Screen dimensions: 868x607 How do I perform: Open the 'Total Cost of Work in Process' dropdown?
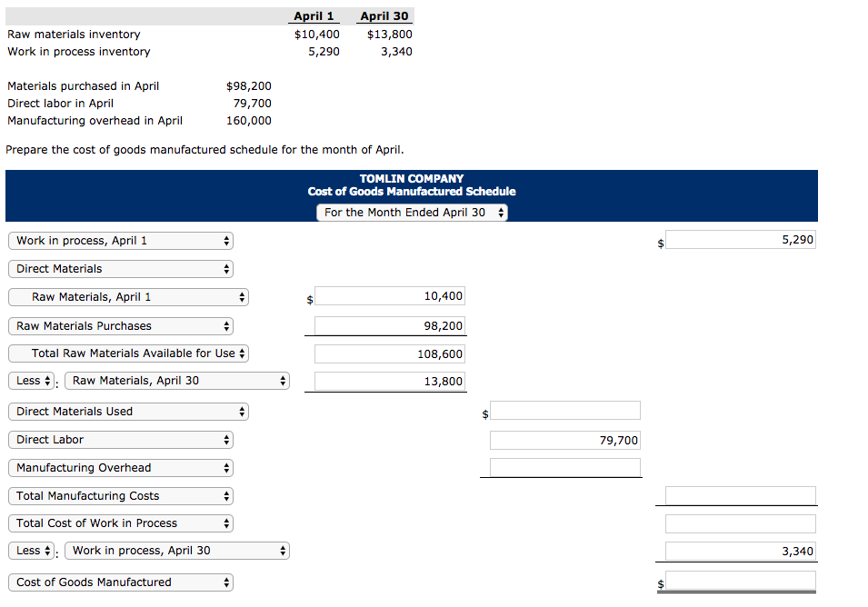pyautogui.click(x=121, y=523)
